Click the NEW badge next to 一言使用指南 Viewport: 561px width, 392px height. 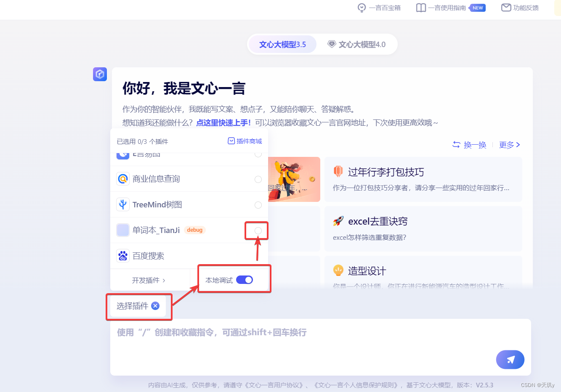click(x=477, y=8)
